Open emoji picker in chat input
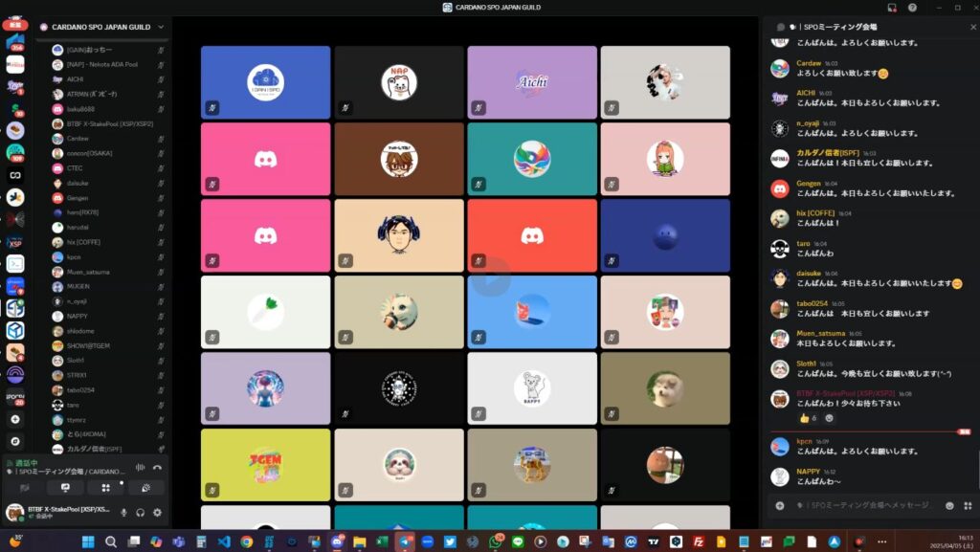The width and height of the screenshot is (980, 552). (950, 505)
